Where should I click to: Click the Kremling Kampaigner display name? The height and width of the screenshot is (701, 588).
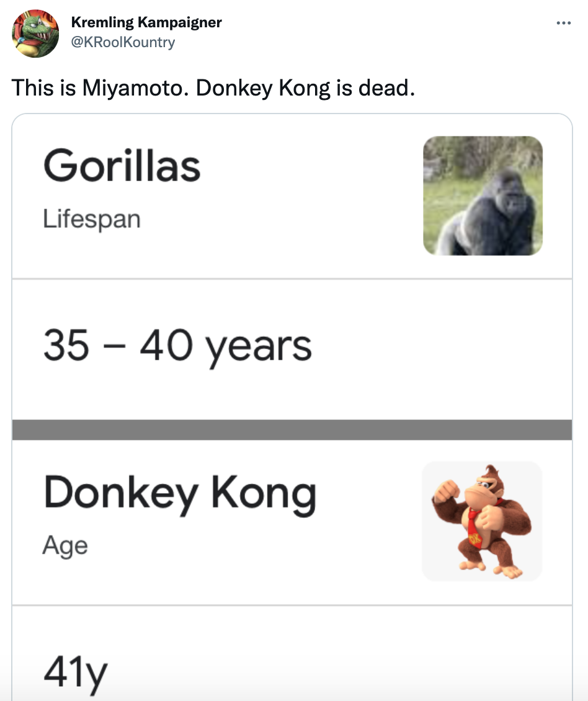(147, 22)
